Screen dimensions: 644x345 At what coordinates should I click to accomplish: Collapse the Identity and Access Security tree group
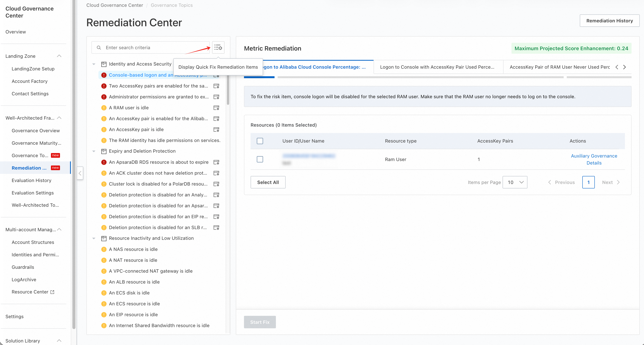(94, 64)
